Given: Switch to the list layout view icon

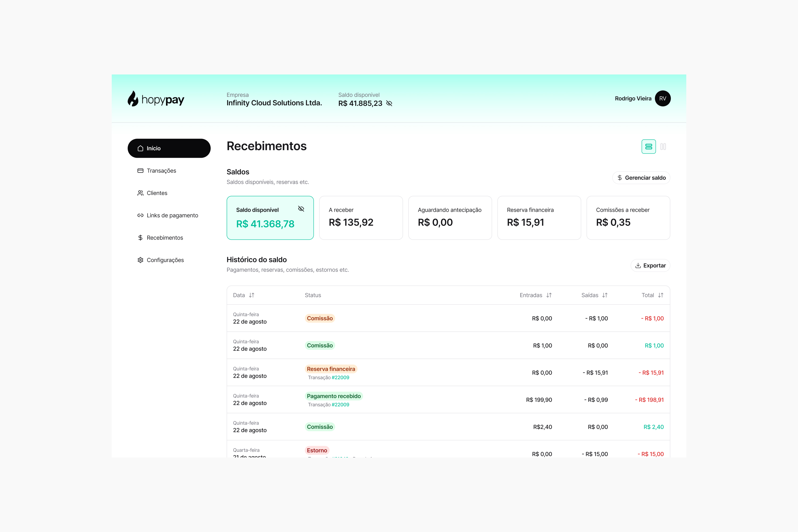Looking at the screenshot, I should pyautogui.click(x=649, y=147).
